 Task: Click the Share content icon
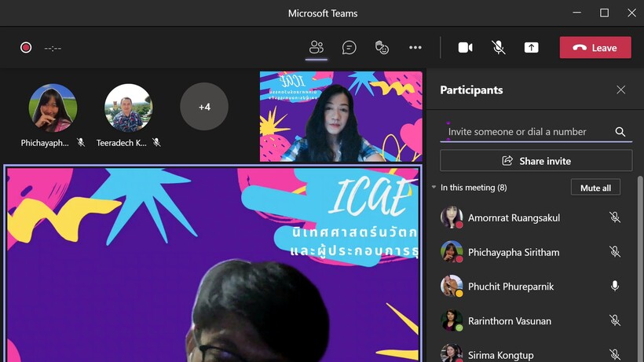[x=532, y=48]
